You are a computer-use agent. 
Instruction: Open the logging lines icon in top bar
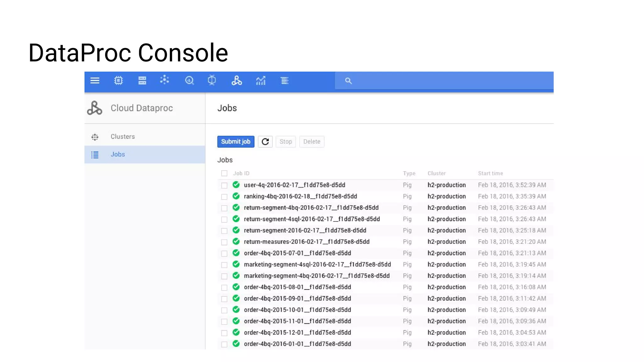[x=285, y=81]
